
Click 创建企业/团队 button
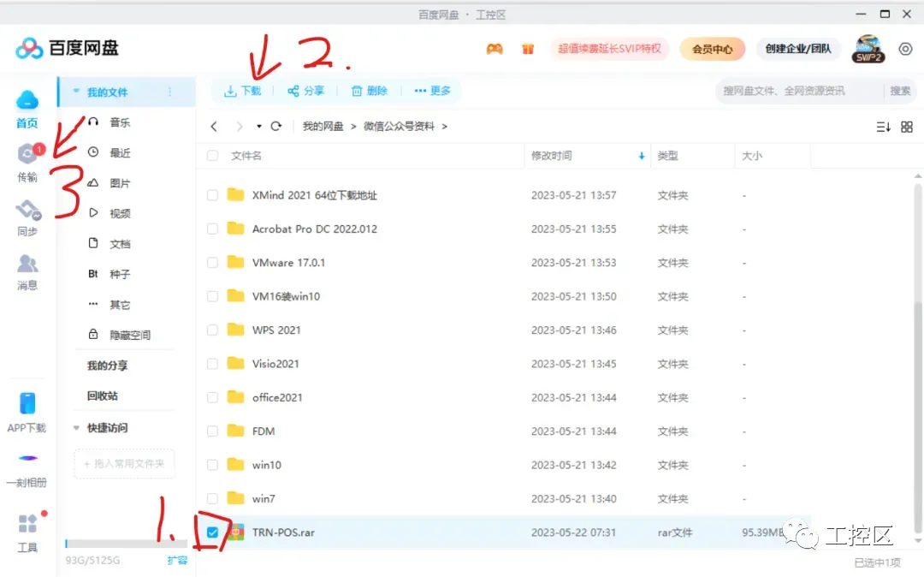pos(798,49)
